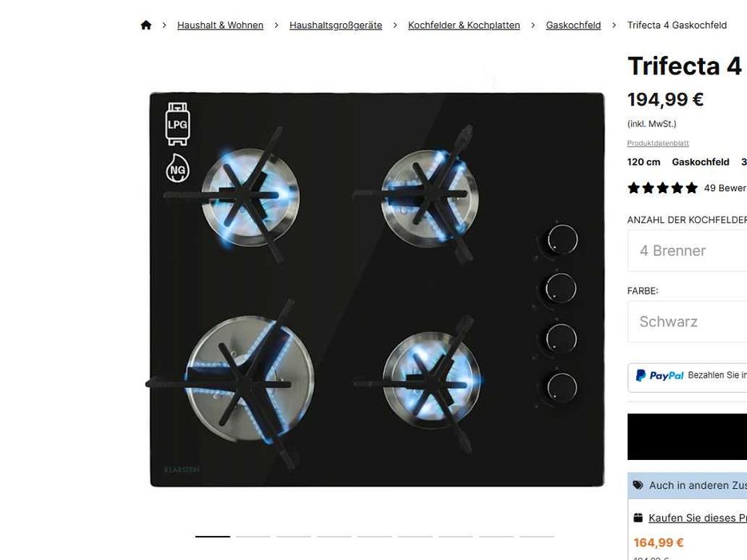This screenshot has height=560, width=747.
Task: Click the five-star rating icons
Action: [662, 188]
